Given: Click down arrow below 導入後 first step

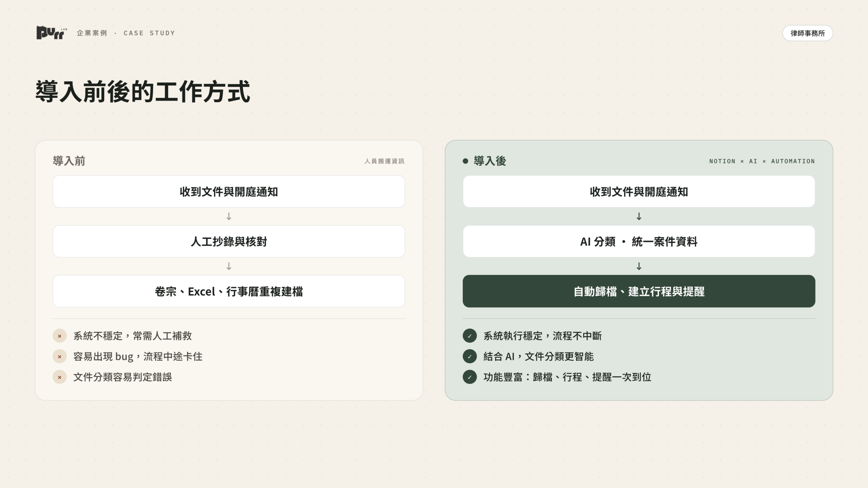Looking at the screenshot, I should (x=639, y=216).
